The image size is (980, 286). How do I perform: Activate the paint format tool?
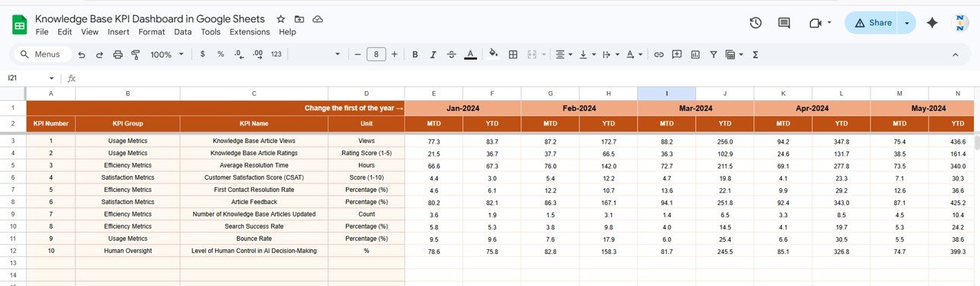tap(136, 54)
